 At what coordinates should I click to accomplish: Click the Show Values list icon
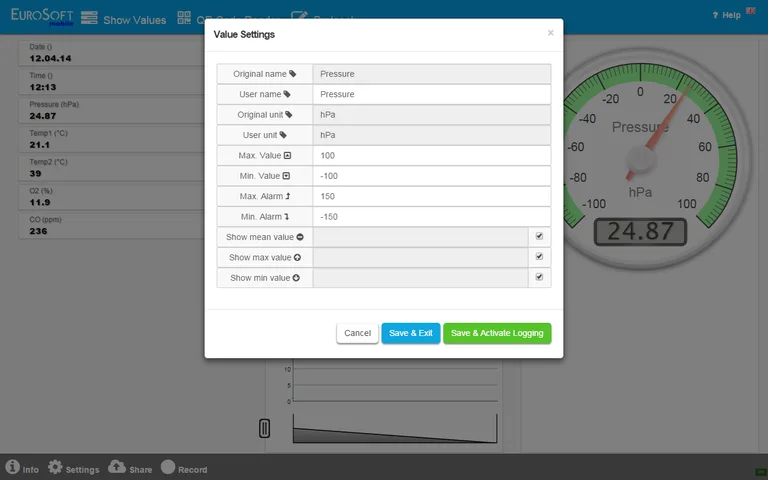[x=89, y=18]
